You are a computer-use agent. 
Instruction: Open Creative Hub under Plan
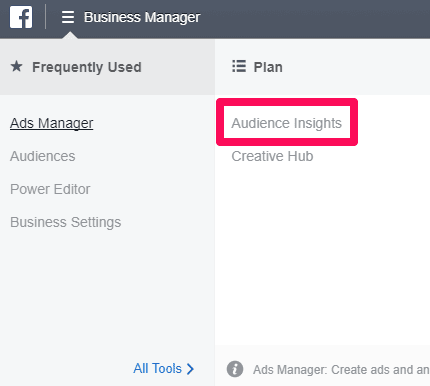click(x=272, y=156)
